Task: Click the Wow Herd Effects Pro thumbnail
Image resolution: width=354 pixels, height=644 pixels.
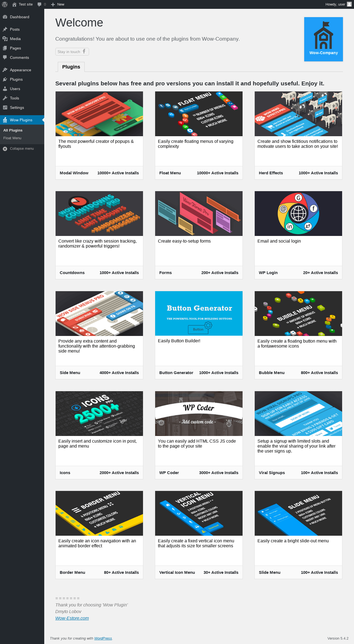Action: [298, 114]
